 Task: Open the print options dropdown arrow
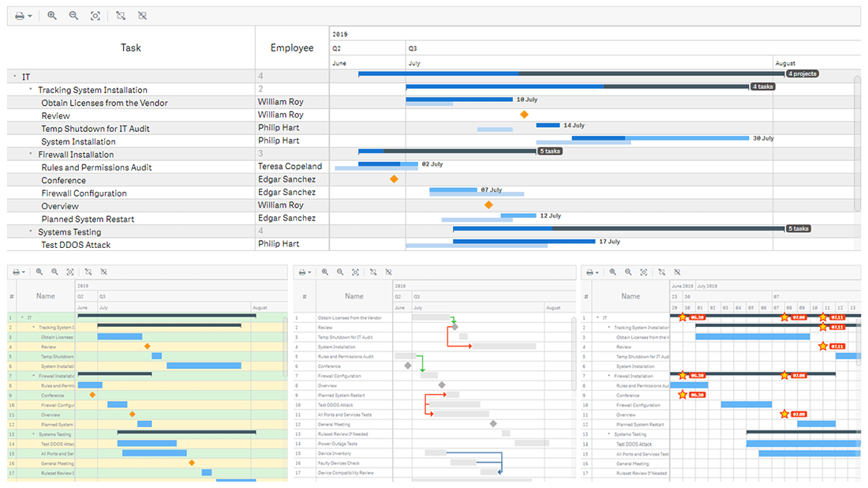pyautogui.click(x=28, y=15)
